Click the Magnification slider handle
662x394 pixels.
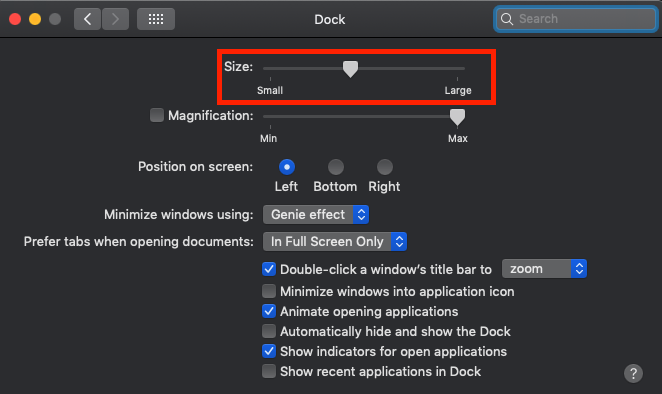[x=457, y=117]
